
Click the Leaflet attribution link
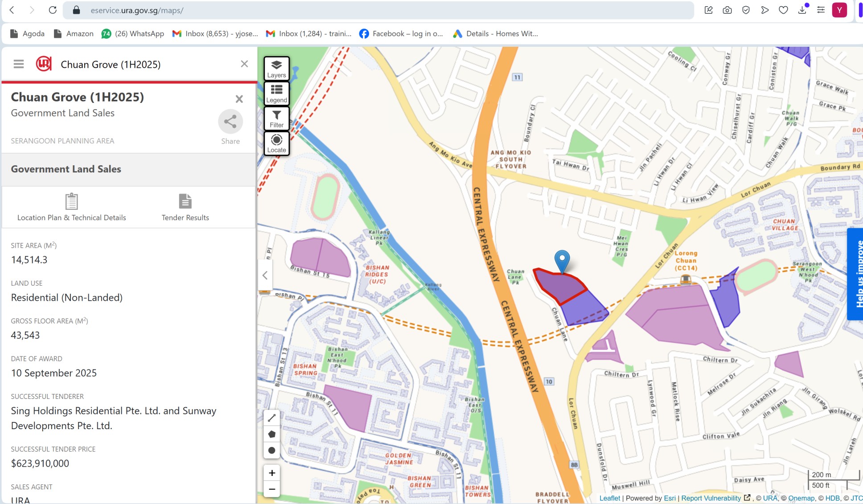click(609, 498)
